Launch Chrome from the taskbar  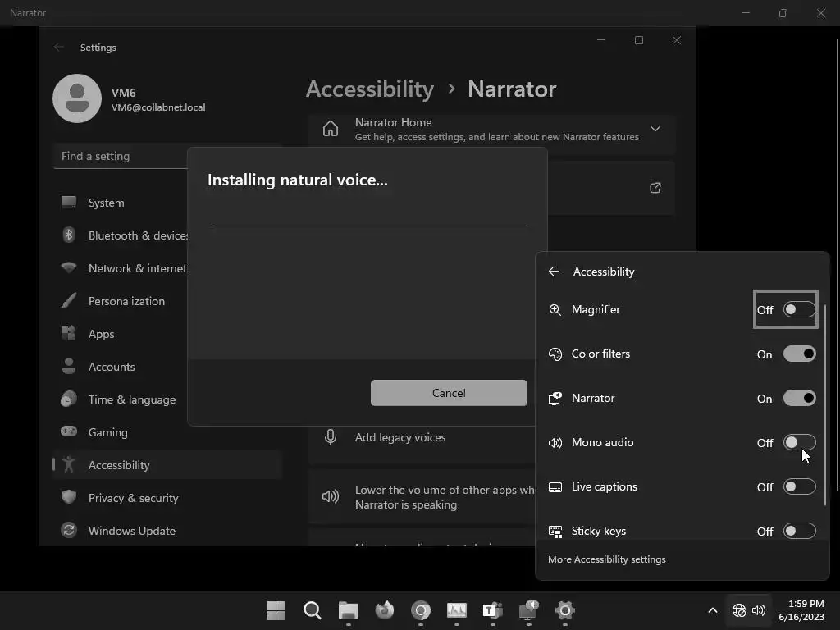[421, 610]
